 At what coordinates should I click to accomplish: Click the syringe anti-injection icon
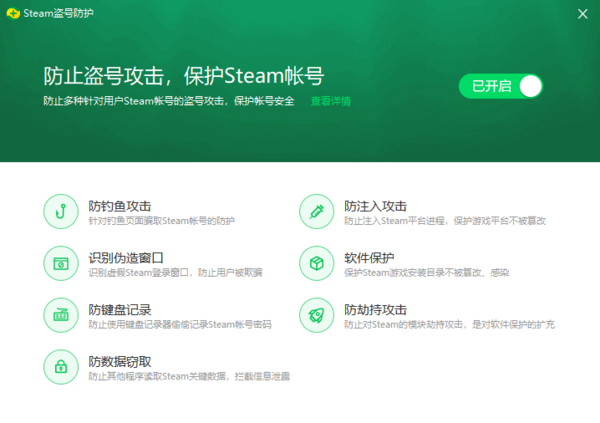(x=316, y=211)
